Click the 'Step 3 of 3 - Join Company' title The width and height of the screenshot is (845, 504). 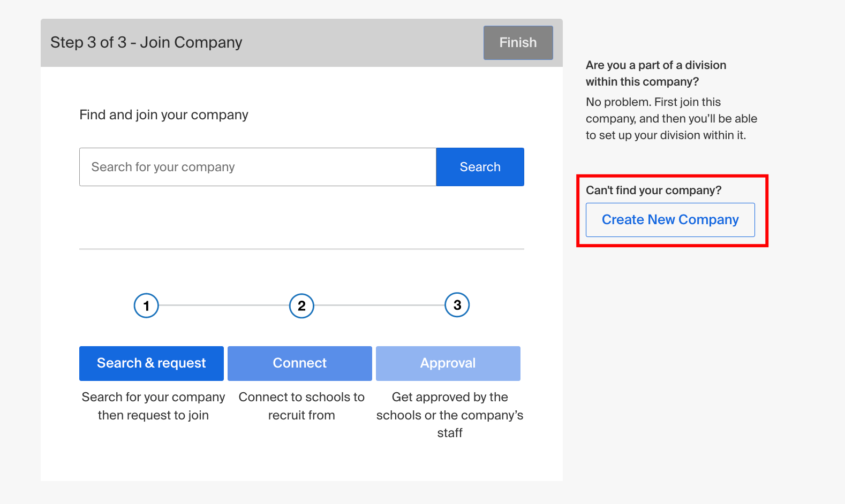point(146,42)
